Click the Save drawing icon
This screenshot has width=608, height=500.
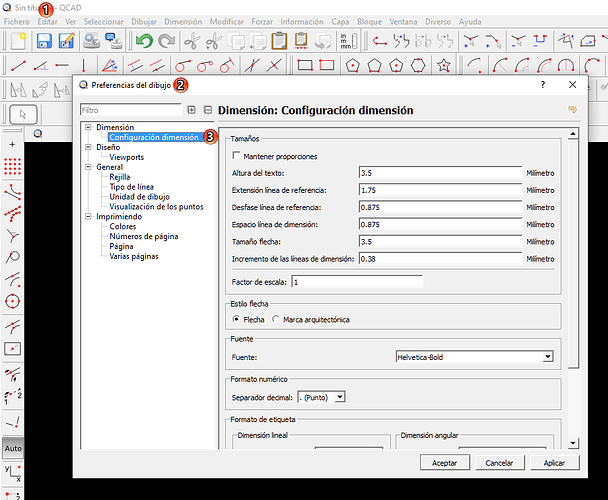pos(43,41)
